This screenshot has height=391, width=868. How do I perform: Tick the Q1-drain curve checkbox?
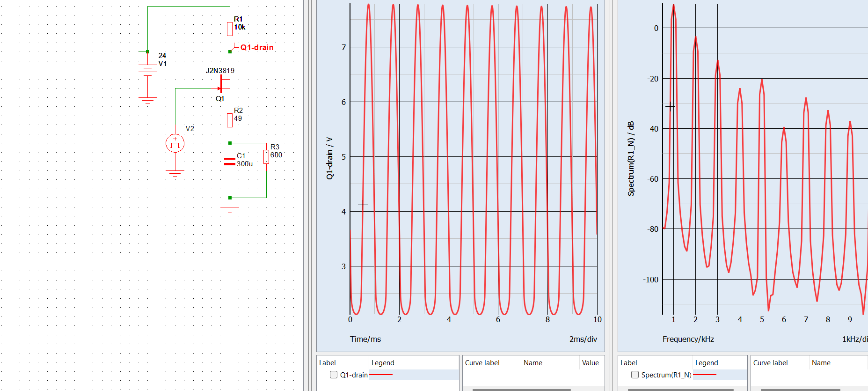coord(334,375)
